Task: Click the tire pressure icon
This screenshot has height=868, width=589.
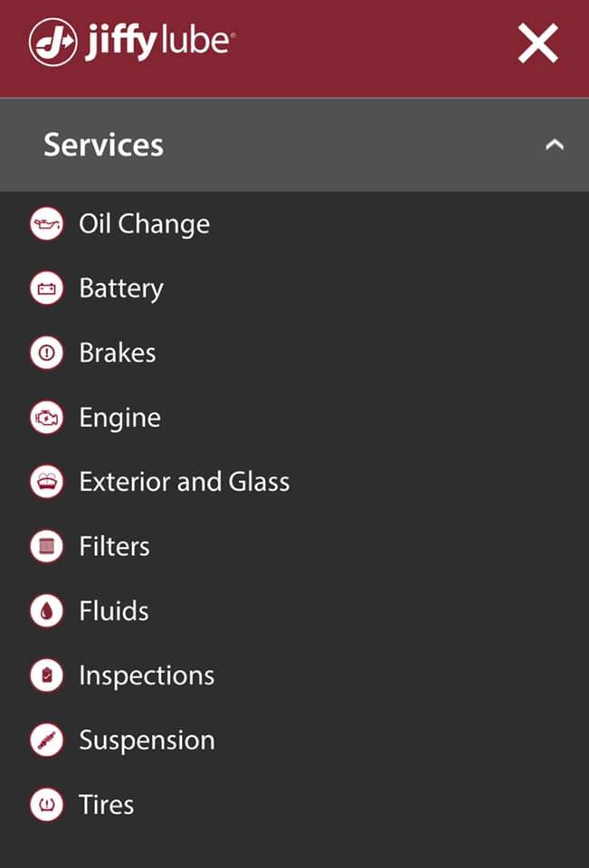Action: click(x=46, y=805)
